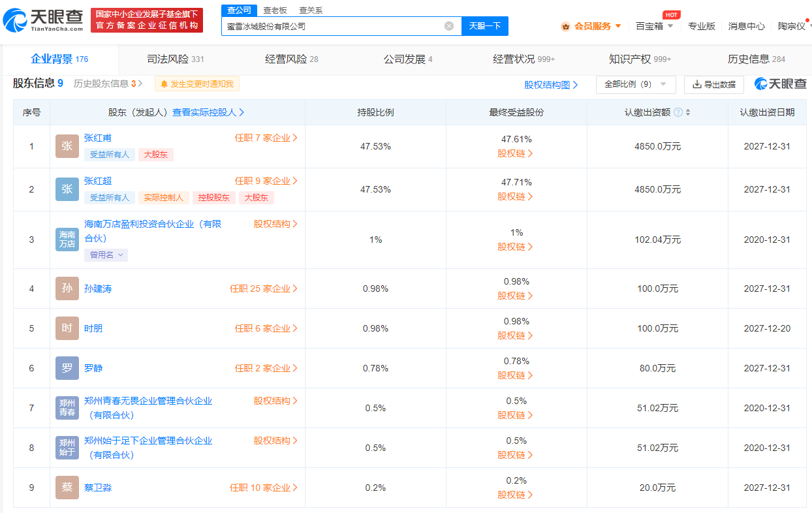Click 时朋's avatar icon
This screenshot has width=812, height=513.
[67, 328]
